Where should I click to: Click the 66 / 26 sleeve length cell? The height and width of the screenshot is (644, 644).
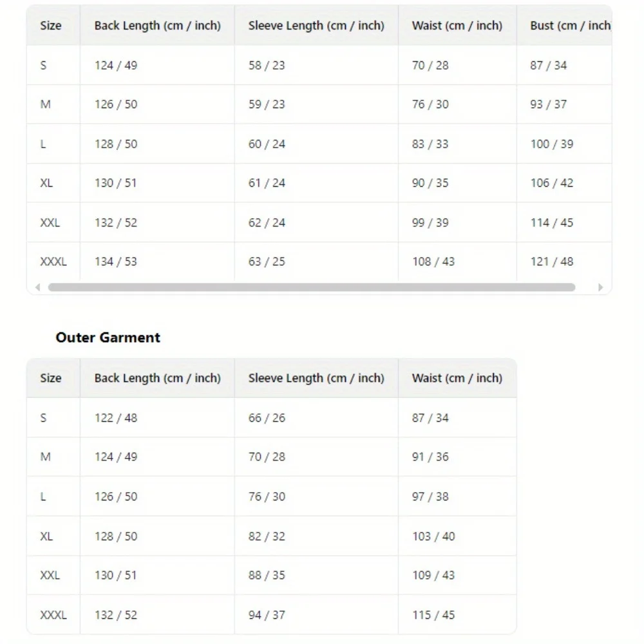tap(267, 418)
